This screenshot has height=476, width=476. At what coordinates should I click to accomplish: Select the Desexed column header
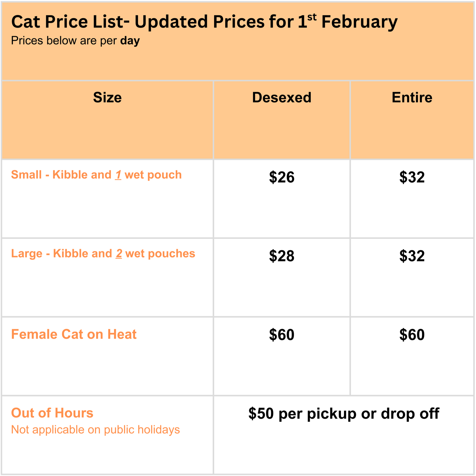(x=282, y=97)
